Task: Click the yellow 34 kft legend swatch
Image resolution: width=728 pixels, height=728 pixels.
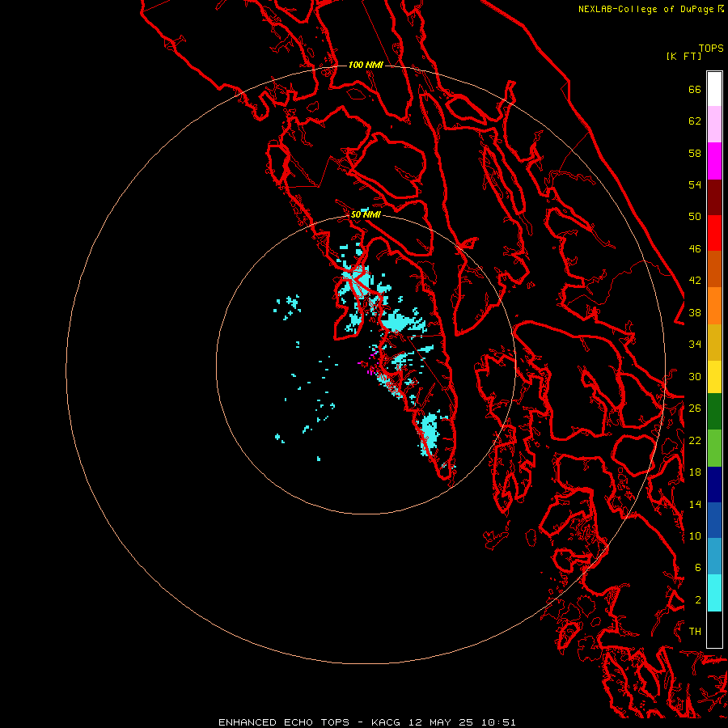Action: point(714,377)
